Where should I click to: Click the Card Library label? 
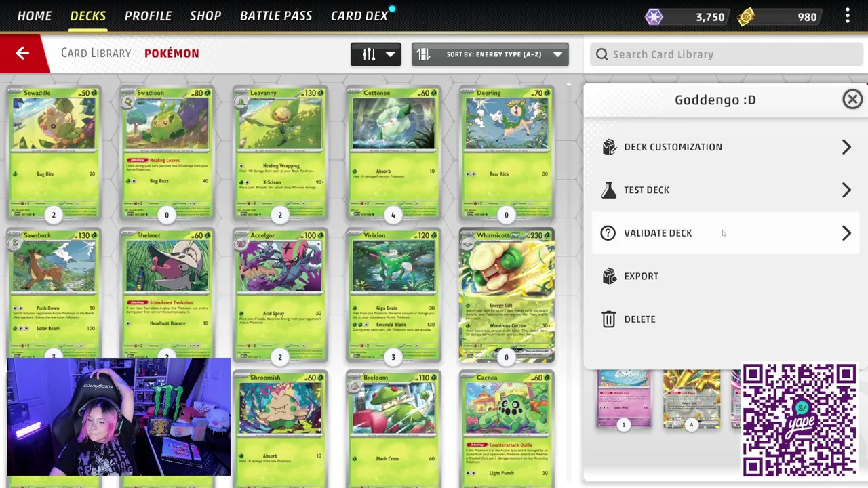pos(96,53)
